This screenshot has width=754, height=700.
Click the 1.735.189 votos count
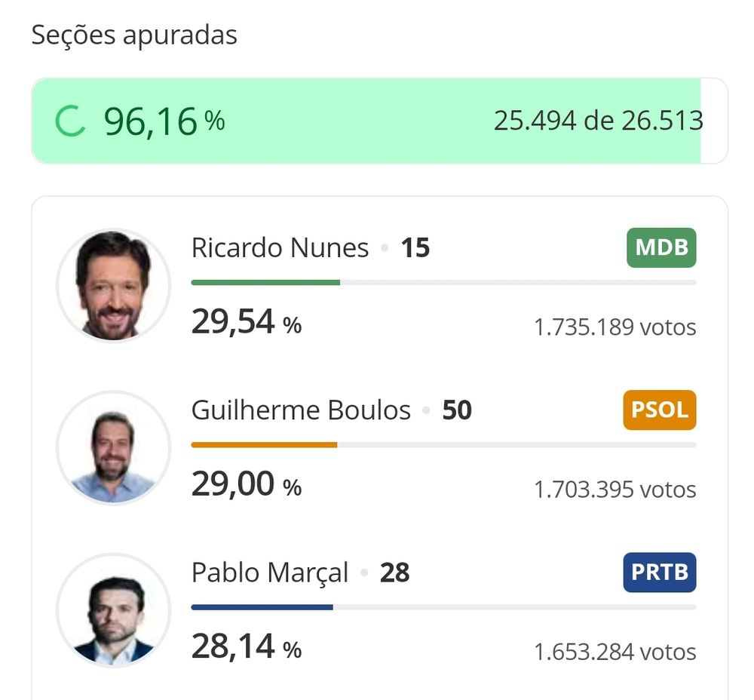point(615,327)
